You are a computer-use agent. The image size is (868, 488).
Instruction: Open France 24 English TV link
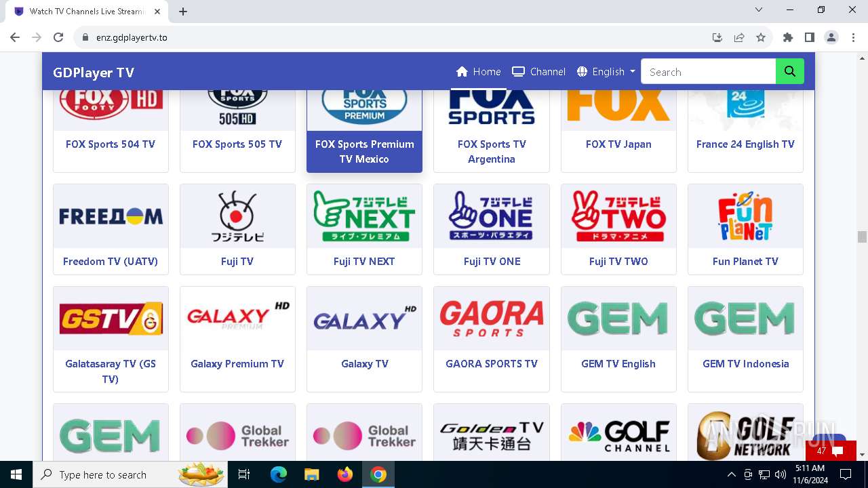pos(745,144)
